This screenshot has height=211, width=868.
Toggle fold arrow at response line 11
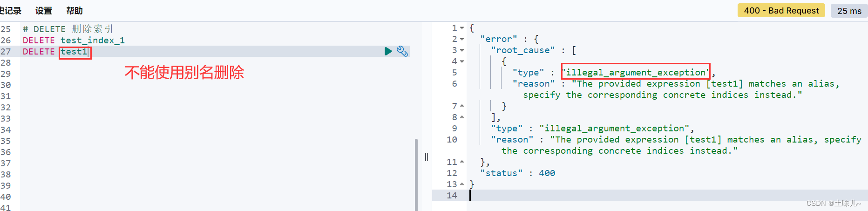(462, 162)
